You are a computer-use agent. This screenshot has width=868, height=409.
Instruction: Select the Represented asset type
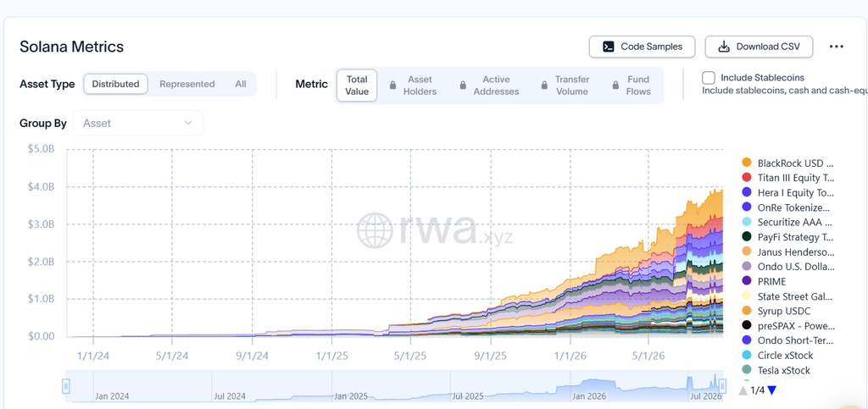[187, 84]
